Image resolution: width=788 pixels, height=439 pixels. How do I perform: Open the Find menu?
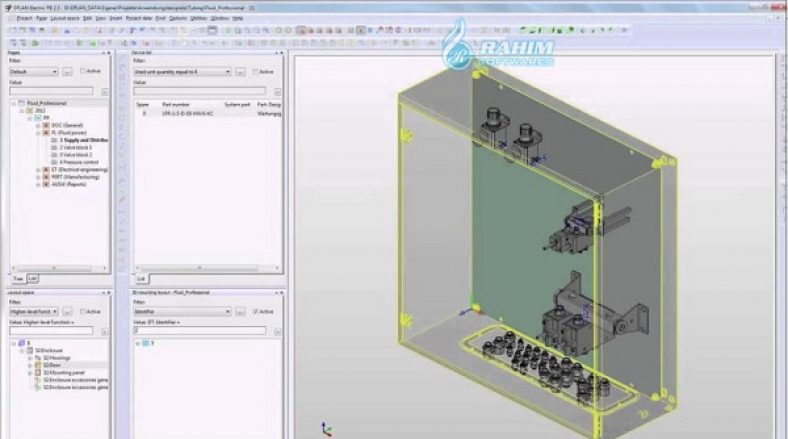point(160,18)
